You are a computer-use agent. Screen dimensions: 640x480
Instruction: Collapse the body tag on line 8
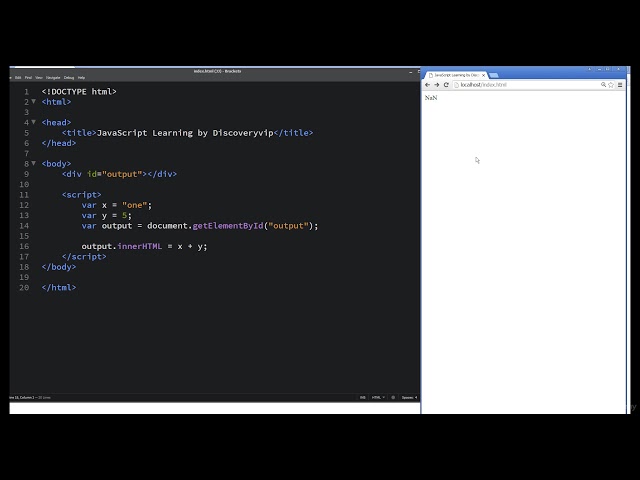(x=34, y=163)
